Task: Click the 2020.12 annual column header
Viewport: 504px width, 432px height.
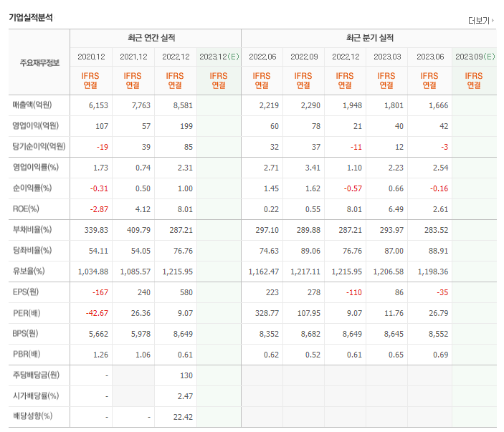Action: click(x=91, y=57)
